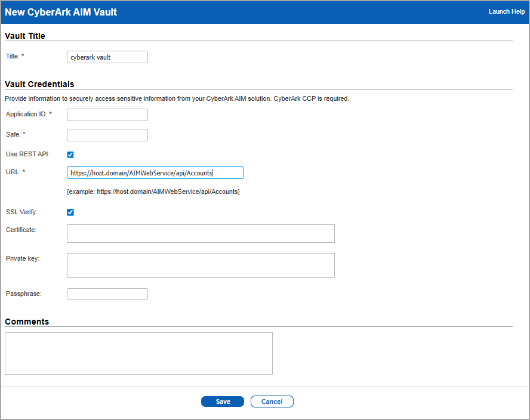Select the cyberark vault text in Title

pyautogui.click(x=90, y=57)
